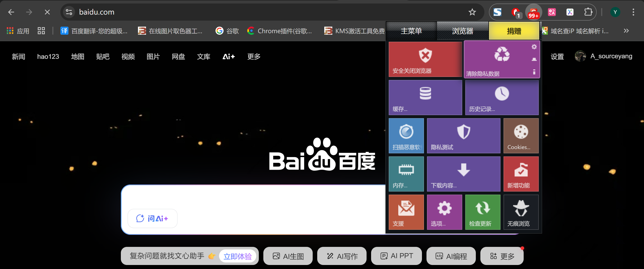
Task: Open the 历史记录 history tile
Action: click(x=502, y=98)
